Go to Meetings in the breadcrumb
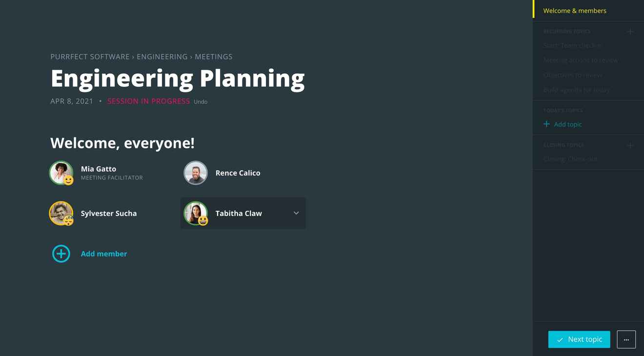This screenshot has width=644, height=356. [x=214, y=57]
